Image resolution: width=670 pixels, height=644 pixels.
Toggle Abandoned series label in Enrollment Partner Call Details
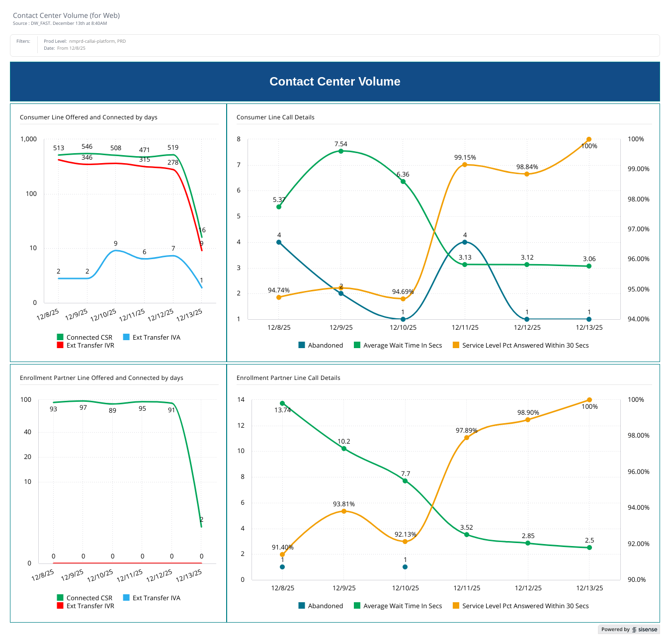pos(325,606)
